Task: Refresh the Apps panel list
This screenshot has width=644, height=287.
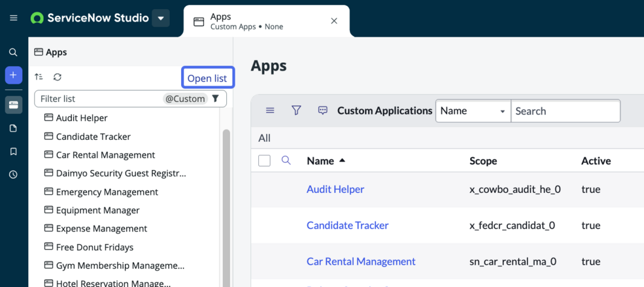Action: [58, 76]
